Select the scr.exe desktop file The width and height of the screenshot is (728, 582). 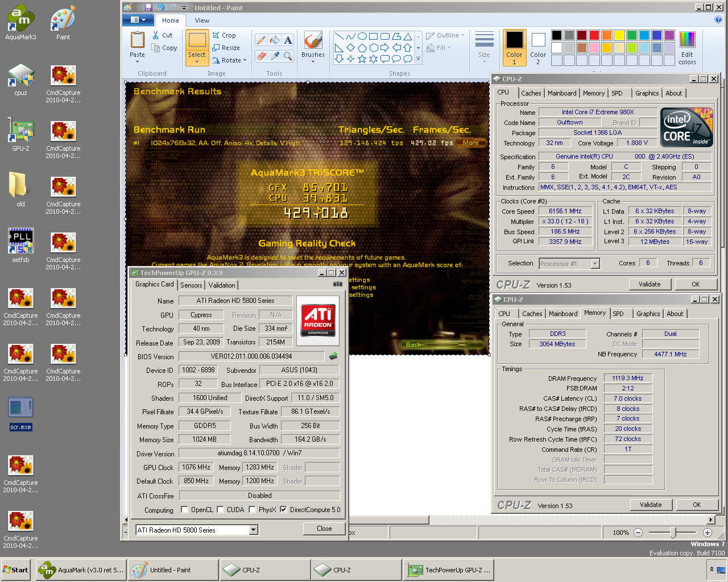pos(20,413)
